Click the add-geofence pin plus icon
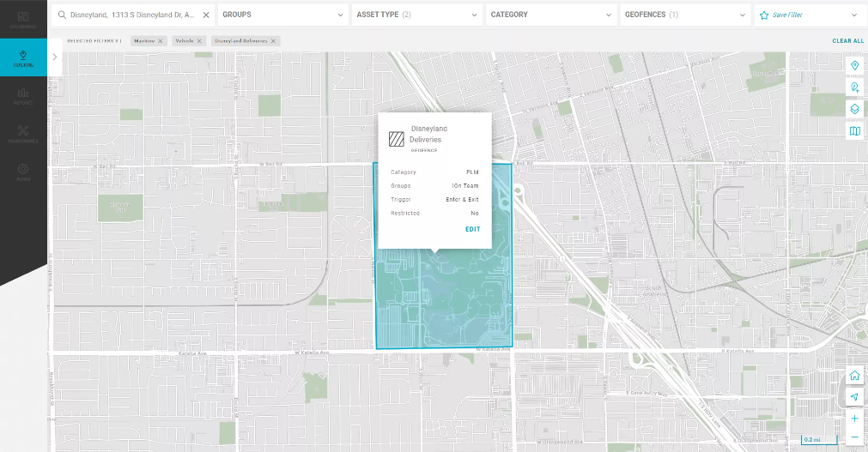The height and width of the screenshot is (452, 868). pyautogui.click(x=855, y=87)
